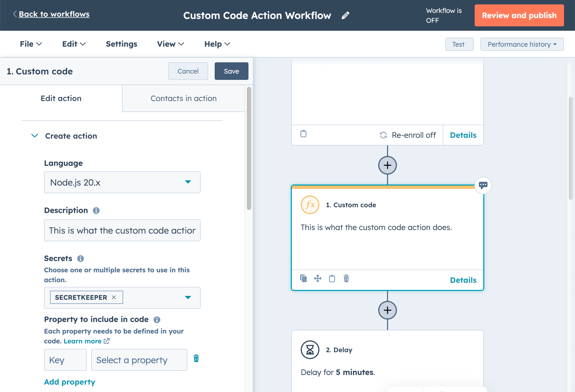The width and height of the screenshot is (575, 392).
Task: Click the left panel vertical scrollbar
Action: 249,148
